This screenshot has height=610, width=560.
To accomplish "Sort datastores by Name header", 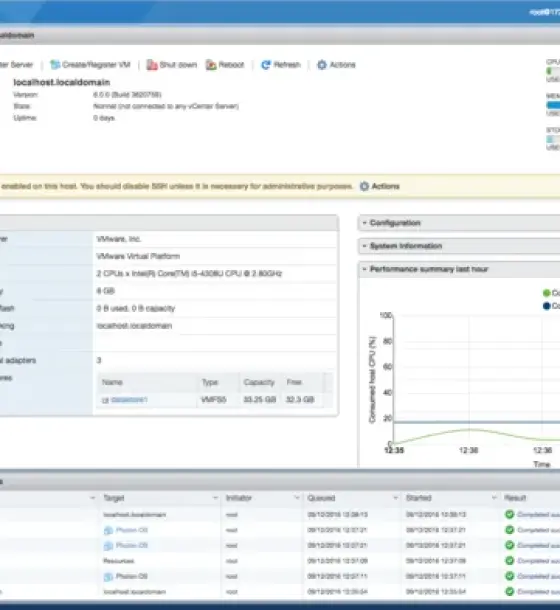I will pos(112,382).
